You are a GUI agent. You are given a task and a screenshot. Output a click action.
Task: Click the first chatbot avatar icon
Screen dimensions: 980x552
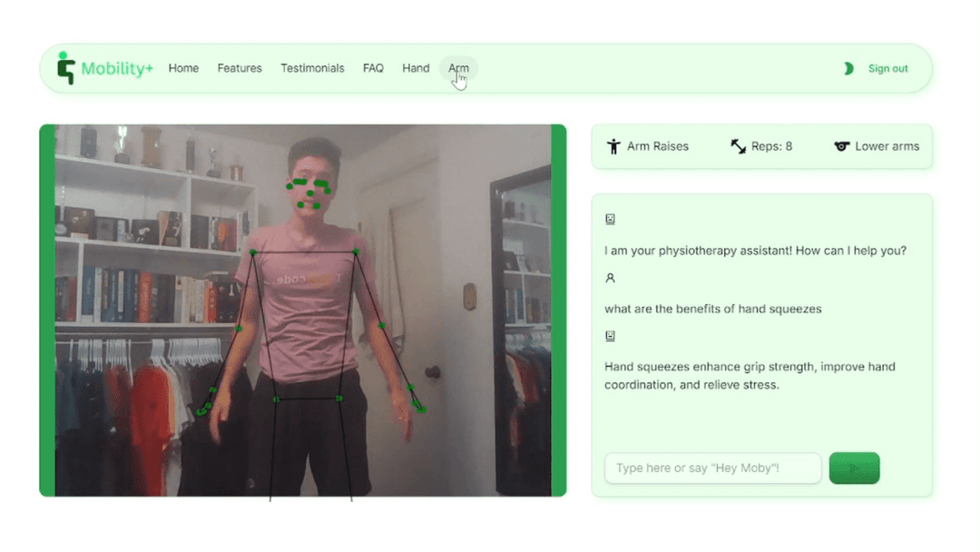[610, 219]
